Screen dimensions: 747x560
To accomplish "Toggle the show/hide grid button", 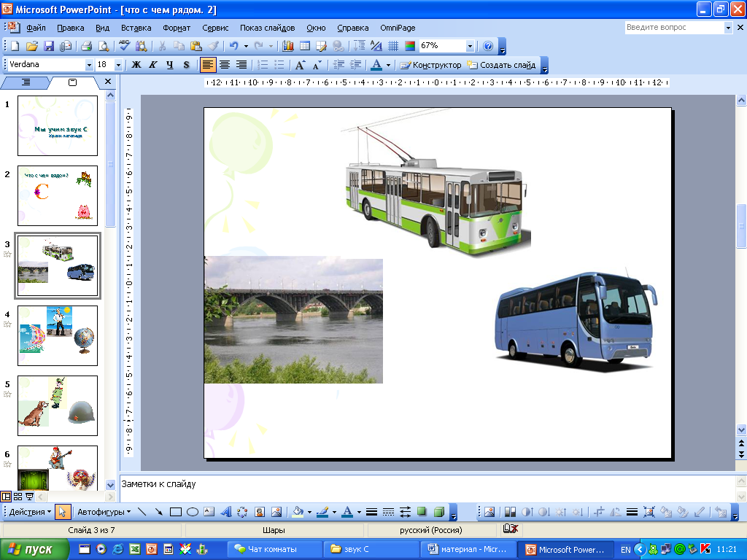I will click(x=393, y=46).
